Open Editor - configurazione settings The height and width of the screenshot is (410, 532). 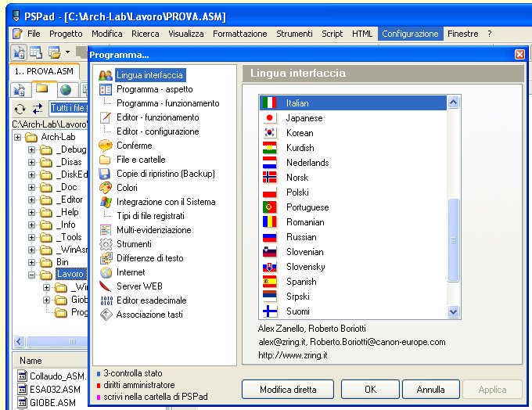[x=158, y=131]
